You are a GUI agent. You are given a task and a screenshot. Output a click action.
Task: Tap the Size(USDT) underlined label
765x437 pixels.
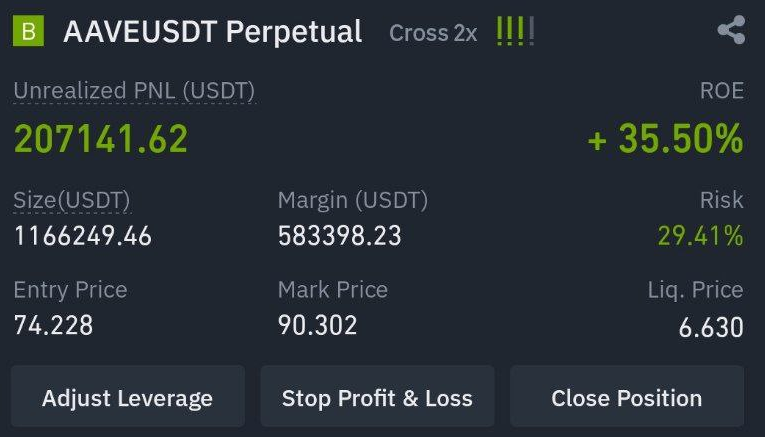pyautogui.click(x=72, y=200)
